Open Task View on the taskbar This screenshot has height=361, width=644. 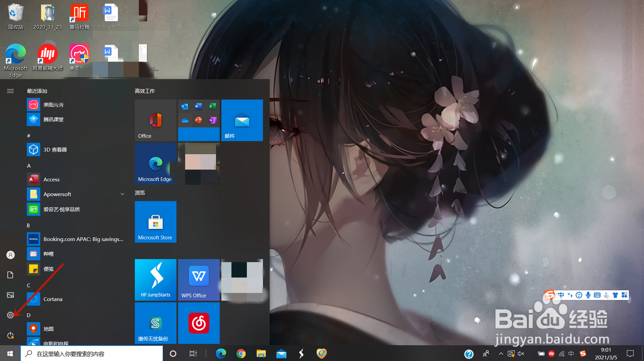[193, 354]
